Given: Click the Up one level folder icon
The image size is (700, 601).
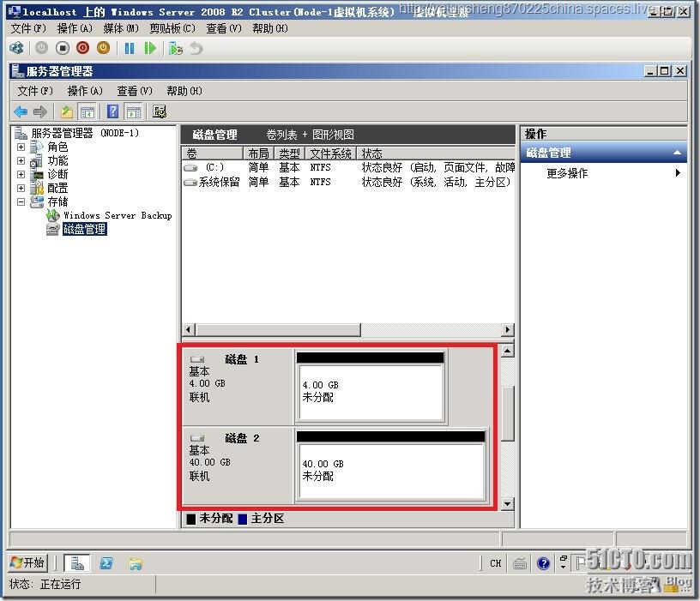Looking at the screenshot, I should 67,111.
